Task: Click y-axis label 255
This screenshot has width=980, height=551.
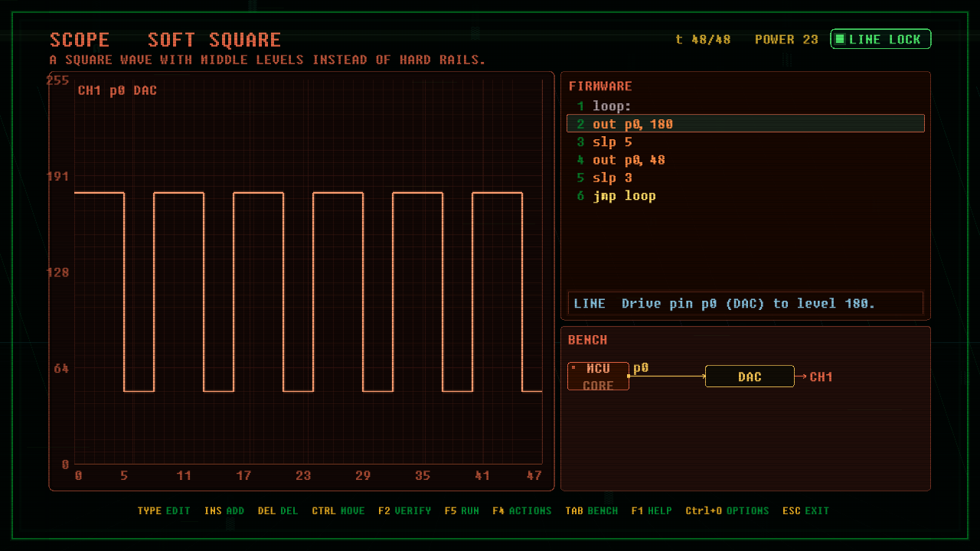Action: tap(58, 80)
